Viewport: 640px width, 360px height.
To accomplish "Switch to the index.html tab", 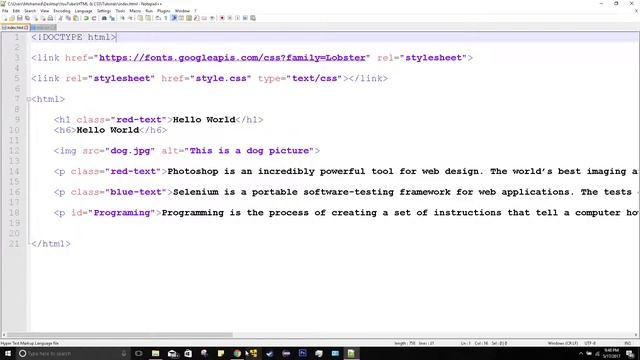I will click(15, 27).
